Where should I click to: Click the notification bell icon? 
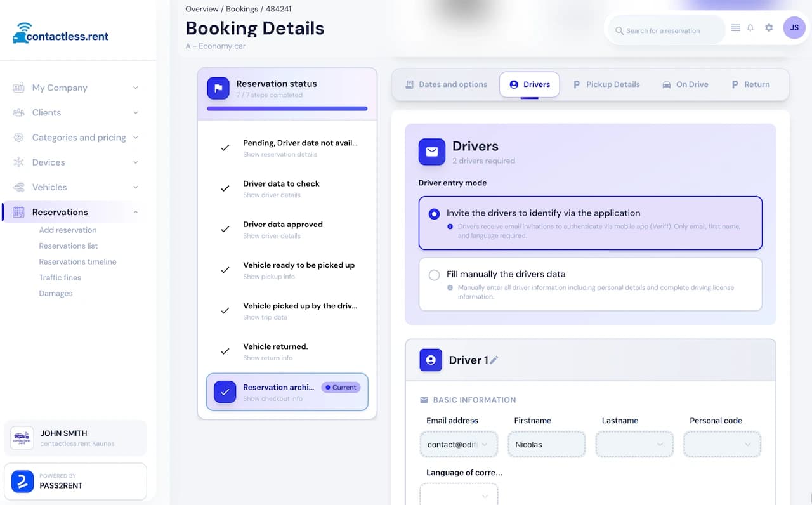pos(750,28)
